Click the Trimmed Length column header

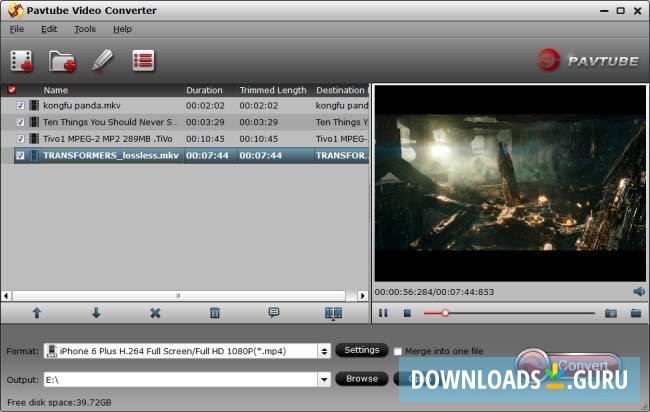(x=273, y=90)
